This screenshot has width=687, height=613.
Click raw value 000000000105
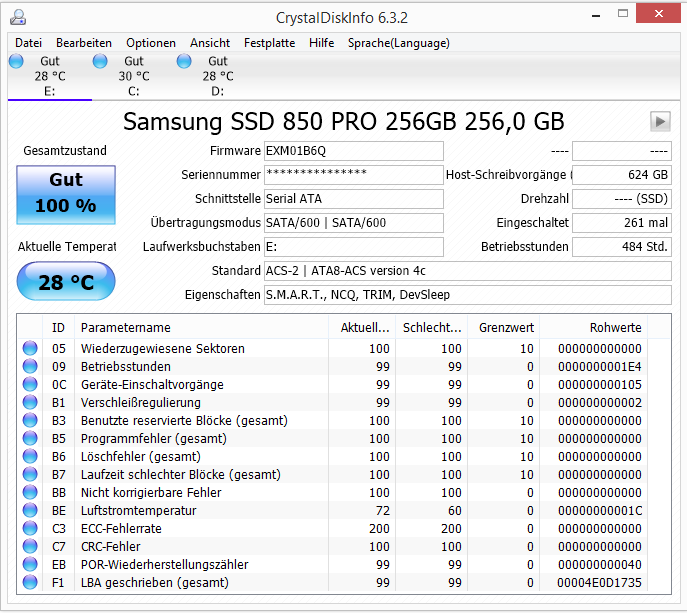(599, 384)
